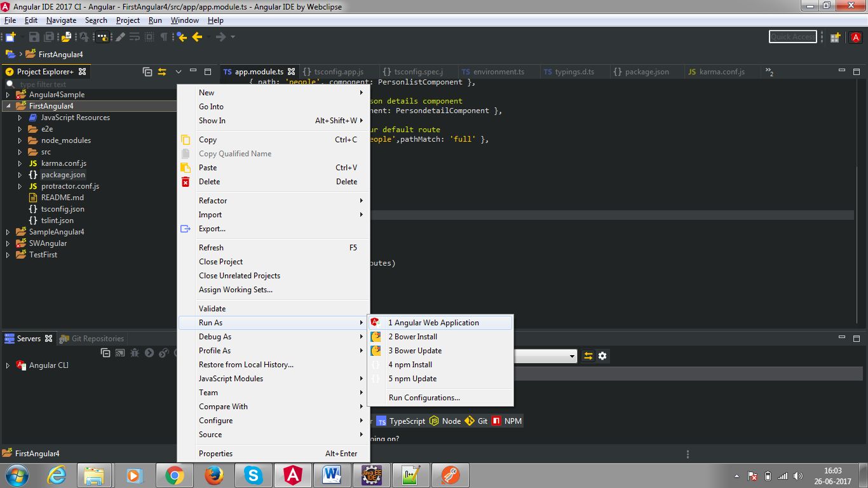Expand the src folder
Viewport: 868px width, 488px height.
pos(20,152)
